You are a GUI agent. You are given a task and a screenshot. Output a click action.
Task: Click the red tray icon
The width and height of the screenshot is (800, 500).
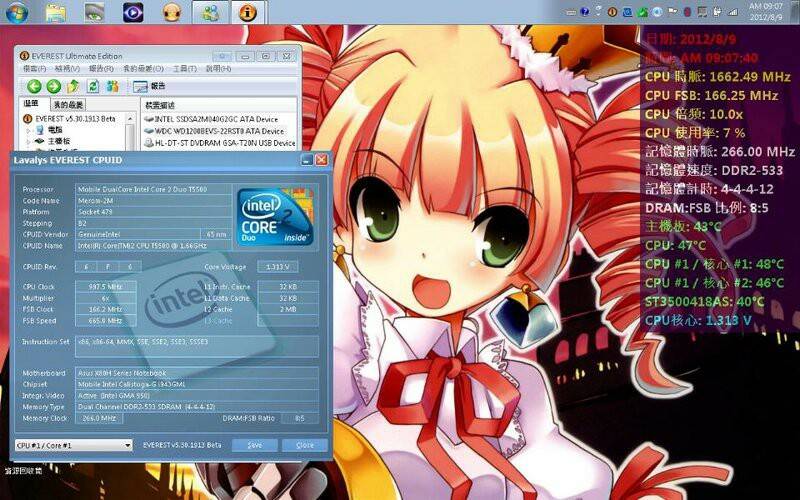tap(687, 11)
